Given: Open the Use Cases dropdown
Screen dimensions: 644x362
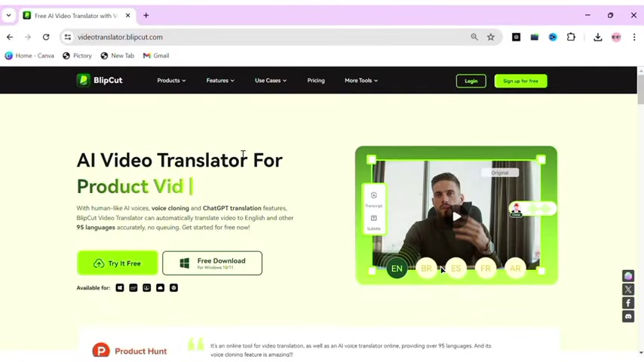Looking at the screenshot, I should tap(271, 81).
